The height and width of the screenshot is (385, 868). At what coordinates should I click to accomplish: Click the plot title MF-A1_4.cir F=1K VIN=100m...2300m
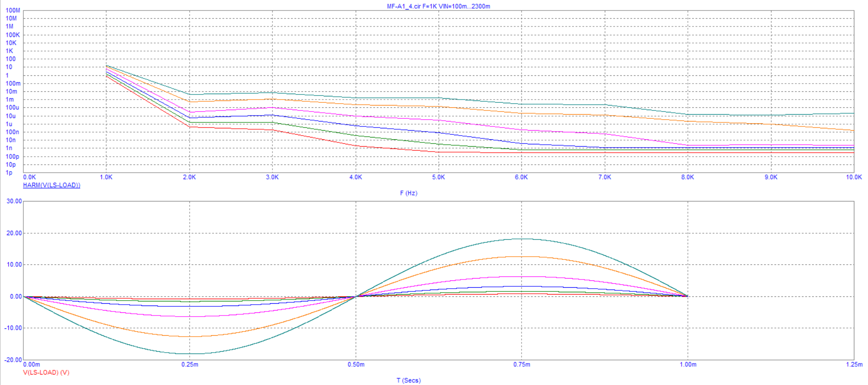click(438, 6)
